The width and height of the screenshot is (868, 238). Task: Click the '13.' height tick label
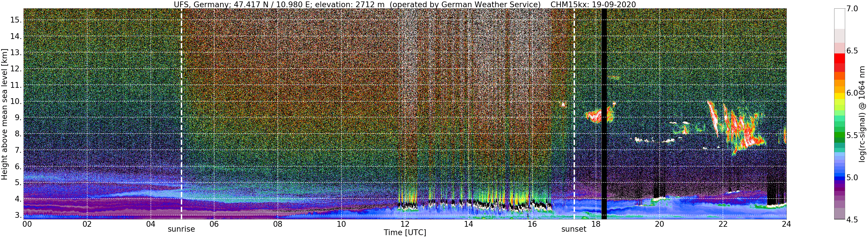pos(16,53)
